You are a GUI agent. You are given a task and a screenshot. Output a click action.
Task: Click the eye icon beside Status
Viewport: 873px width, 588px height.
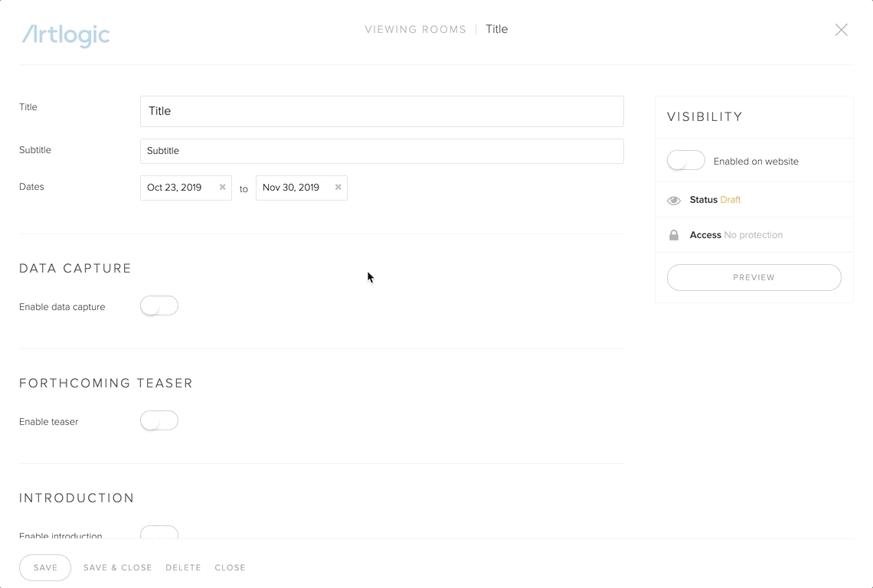coord(674,200)
